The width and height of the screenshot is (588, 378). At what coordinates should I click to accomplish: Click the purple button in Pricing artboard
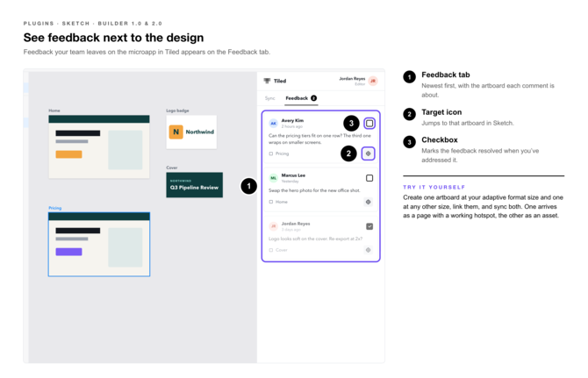(68, 252)
